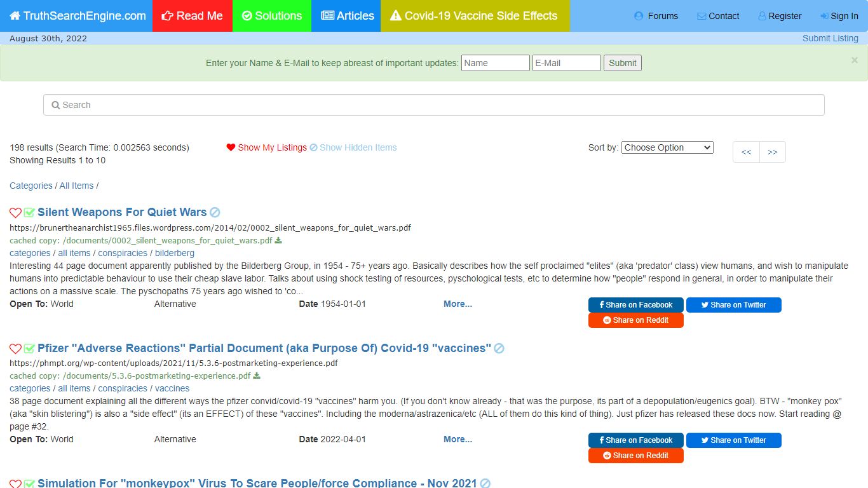Open vaccines category link

tap(172, 388)
